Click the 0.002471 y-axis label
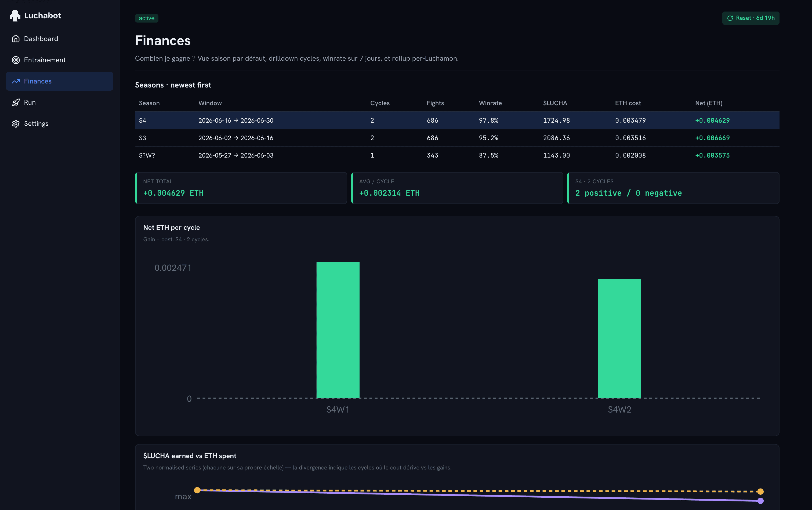Viewport: 812px width, 510px height. pyautogui.click(x=173, y=268)
